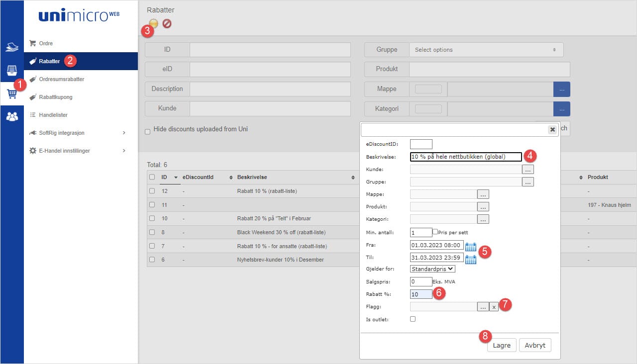Open the calendar picker for Til date
This screenshot has width=637, height=364.
click(470, 258)
